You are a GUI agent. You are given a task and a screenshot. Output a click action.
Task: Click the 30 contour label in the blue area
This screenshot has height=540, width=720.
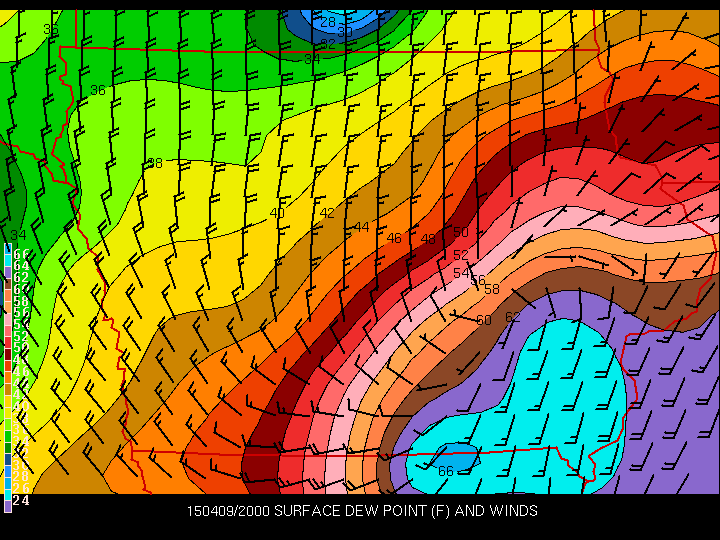[x=344, y=32]
